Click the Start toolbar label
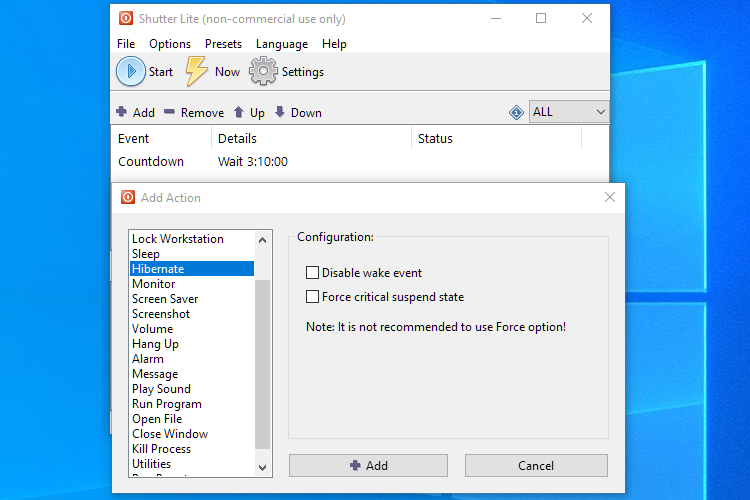This screenshot has height=500, width=750. click(x=161, y=72)
